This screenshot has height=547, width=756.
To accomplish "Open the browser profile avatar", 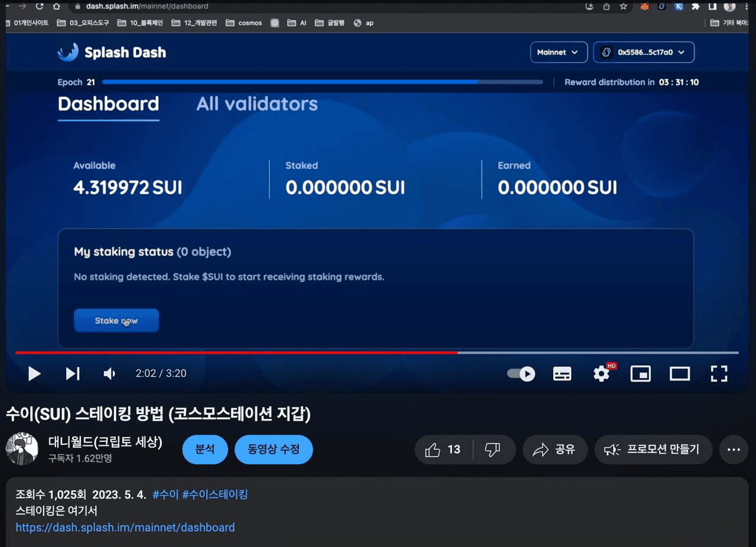I will pos(730,6).
